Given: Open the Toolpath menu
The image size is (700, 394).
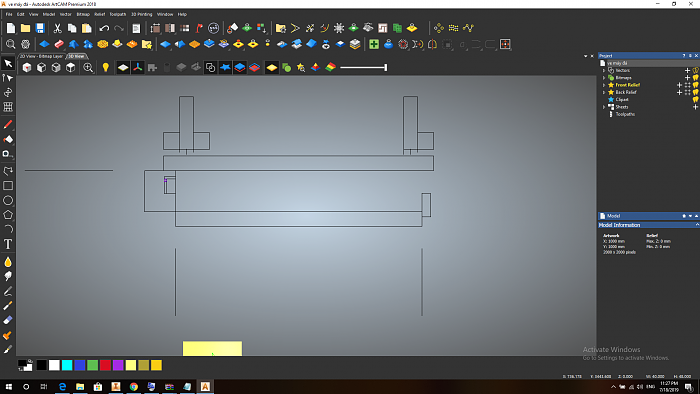Looking at the screenshot, I should click(x=118, y=14).
